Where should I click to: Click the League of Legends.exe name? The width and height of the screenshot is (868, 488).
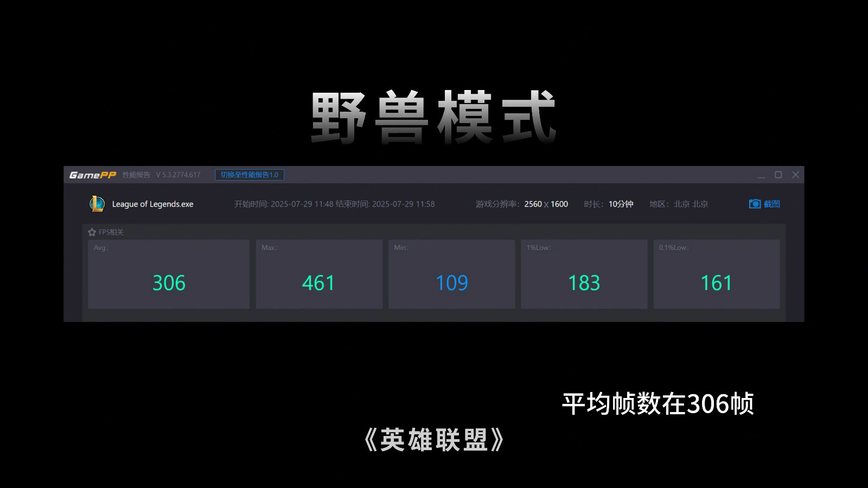[152, 204]
